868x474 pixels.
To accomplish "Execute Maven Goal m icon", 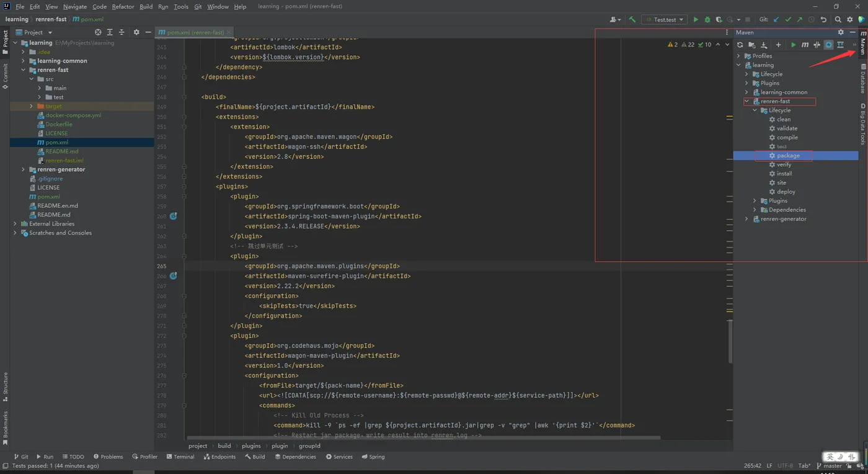I will [805, 45].
